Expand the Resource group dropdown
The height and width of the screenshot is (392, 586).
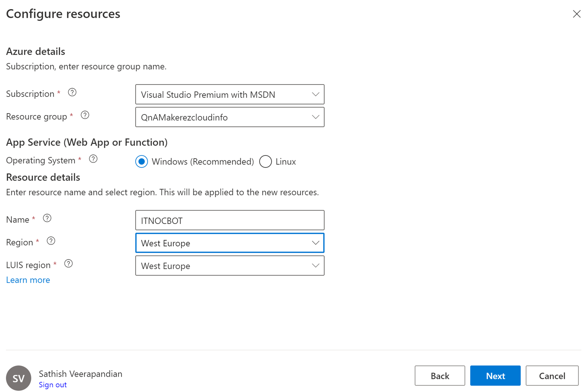[230, 117]
